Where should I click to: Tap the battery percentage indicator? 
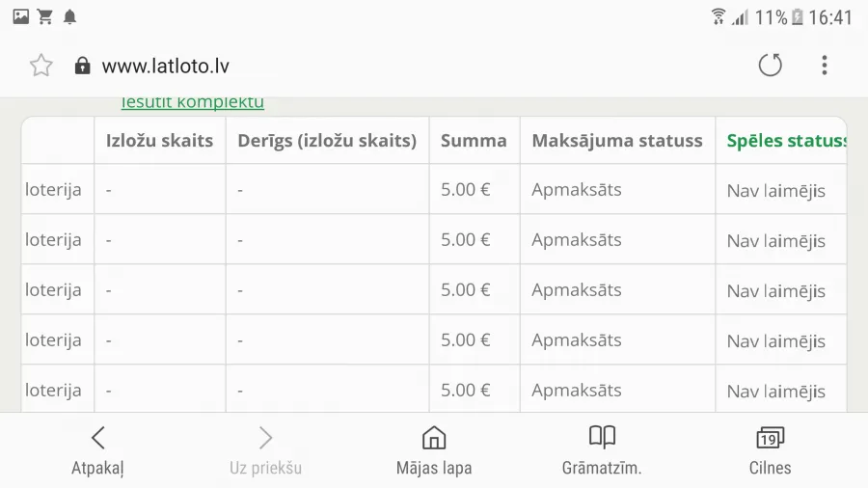coord(772,17)
